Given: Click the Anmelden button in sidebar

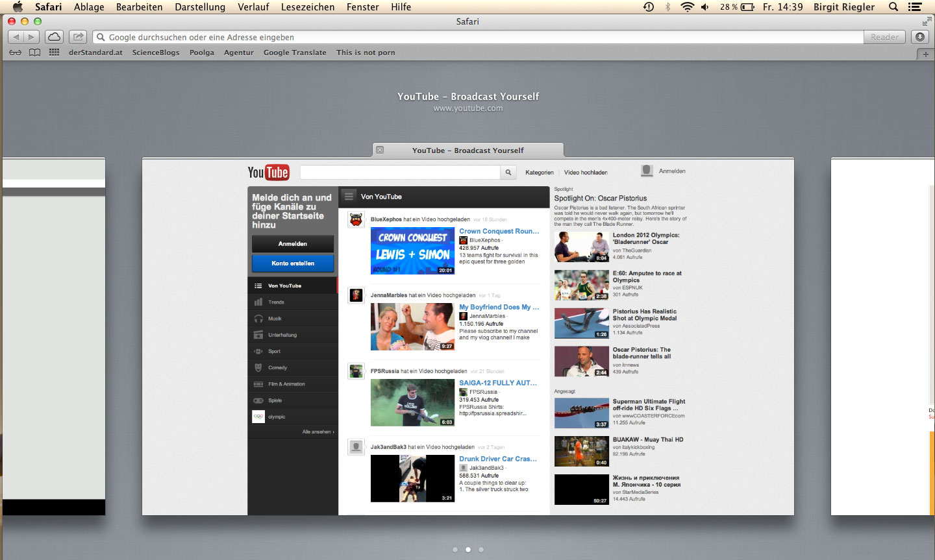Looking at the screenshot, I should click(x=293, y=244).
